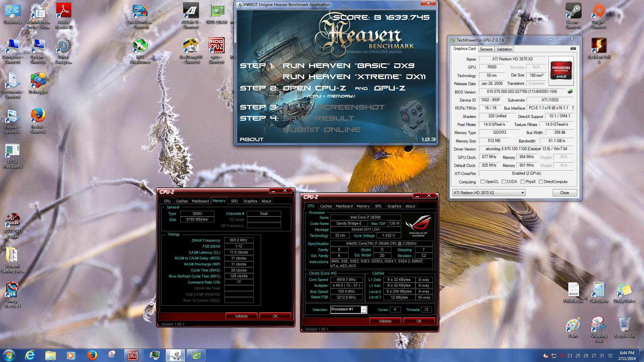
Task: Select SPD tab in Memory CPU-Z window
Action: click(234, 201)
